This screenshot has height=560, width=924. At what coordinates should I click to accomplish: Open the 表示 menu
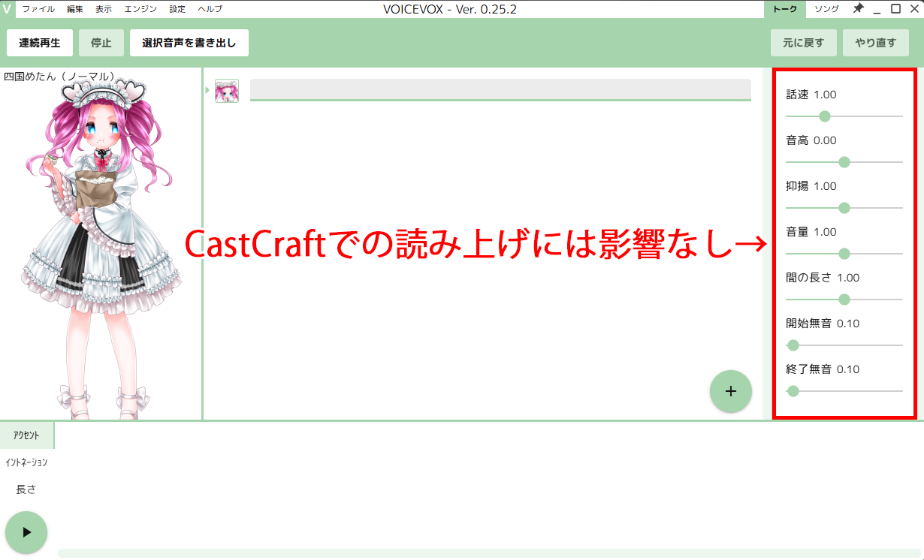tap(104, 9)
